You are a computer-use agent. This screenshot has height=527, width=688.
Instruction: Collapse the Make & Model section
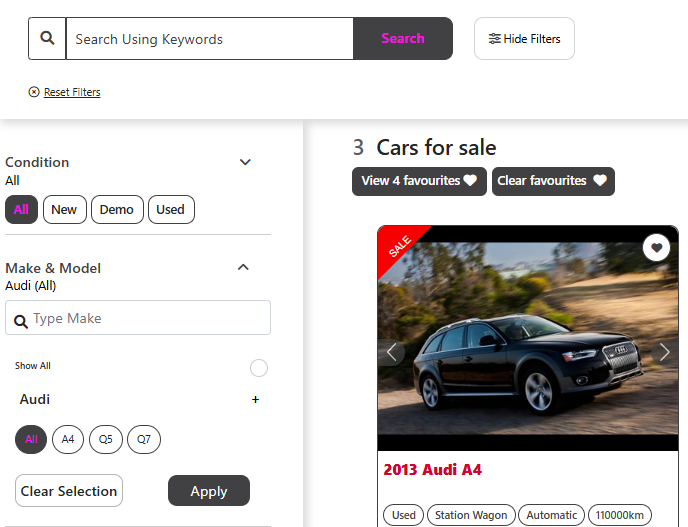(243, 267)
